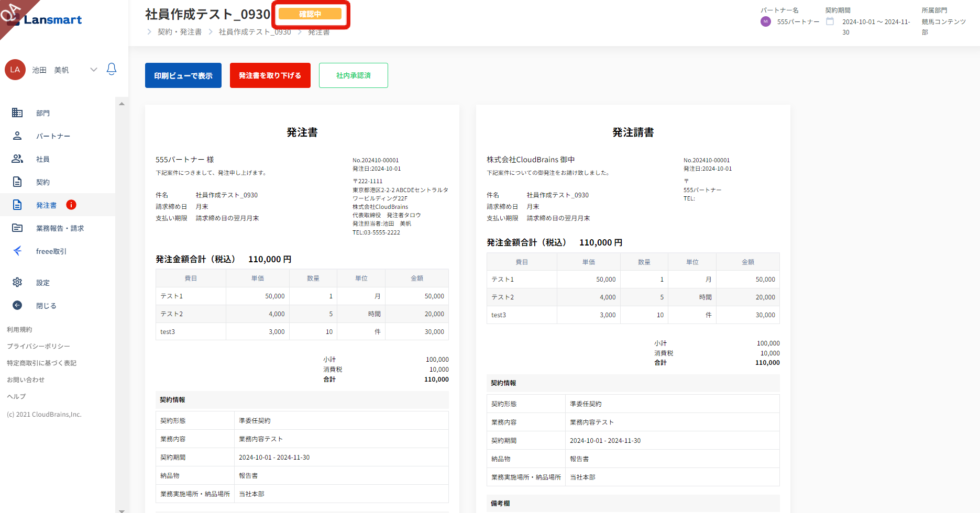Click the 印刷ビューで表示 button
The height and width of the screenshot is (513, 980).
point(183,75)
